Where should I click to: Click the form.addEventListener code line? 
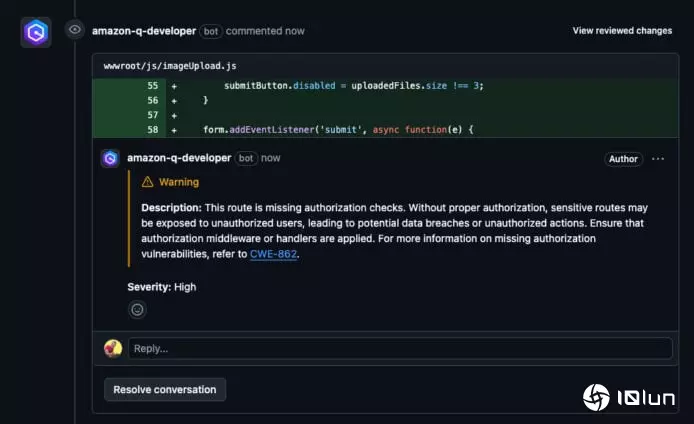point(338,130)
